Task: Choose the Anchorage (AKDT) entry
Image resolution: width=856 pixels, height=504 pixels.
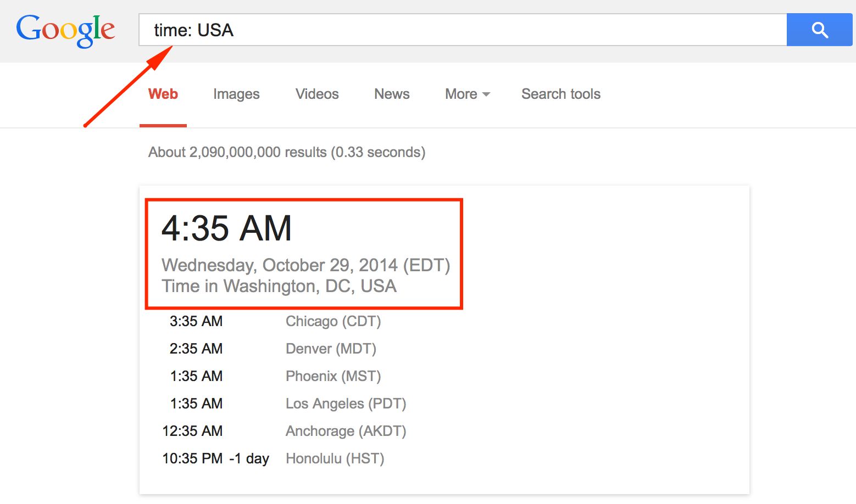Action: coord(346,431)
